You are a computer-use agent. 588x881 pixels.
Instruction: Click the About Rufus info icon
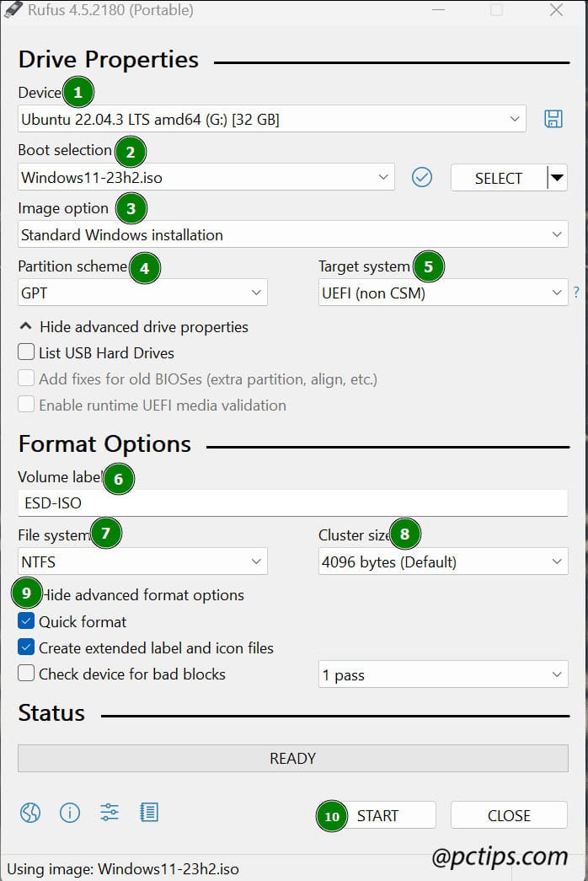(x=69, y=813)
